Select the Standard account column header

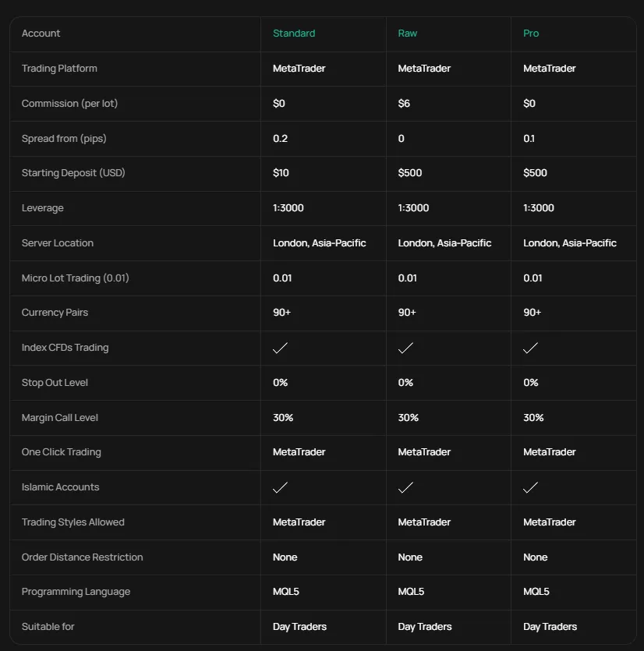click(x=294, y=34)
